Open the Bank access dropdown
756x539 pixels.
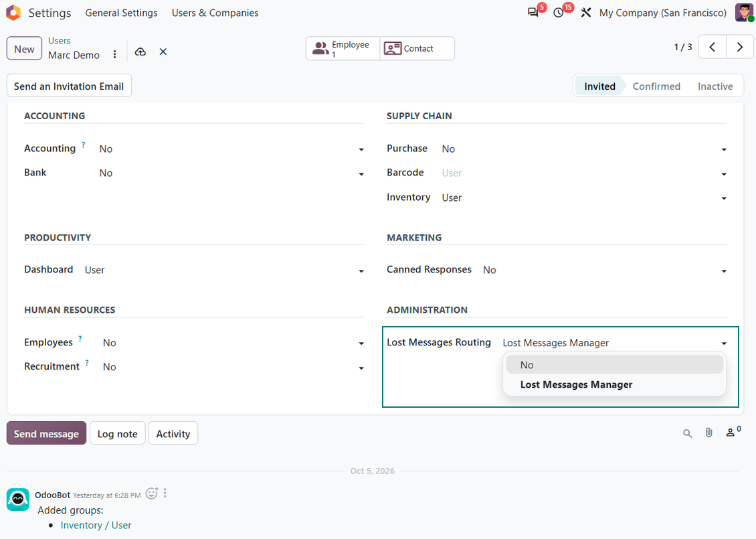pyautogui.click(x=231, y=173)
